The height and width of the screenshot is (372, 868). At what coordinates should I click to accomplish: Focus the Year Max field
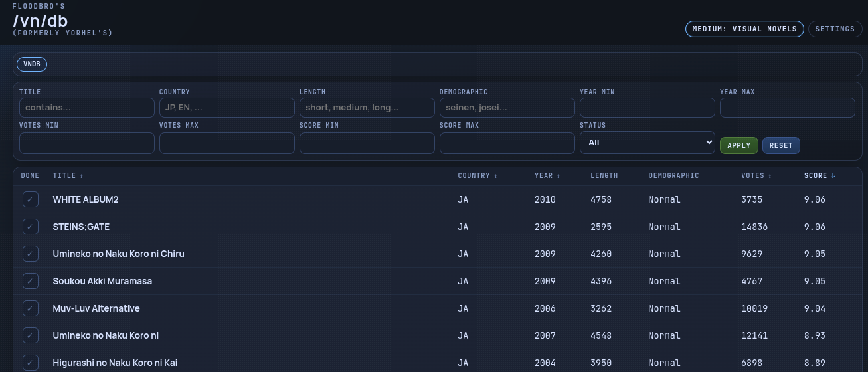788,108
